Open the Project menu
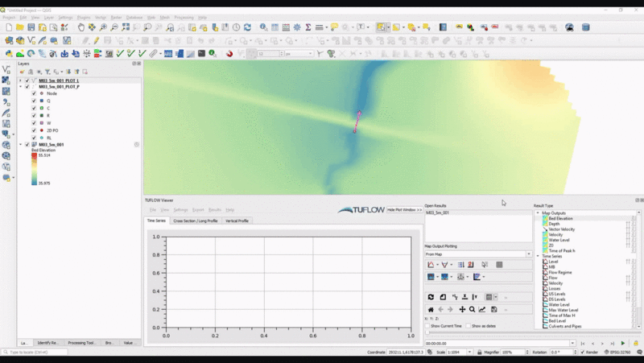644x363 pixels. [x=9, y=18]
